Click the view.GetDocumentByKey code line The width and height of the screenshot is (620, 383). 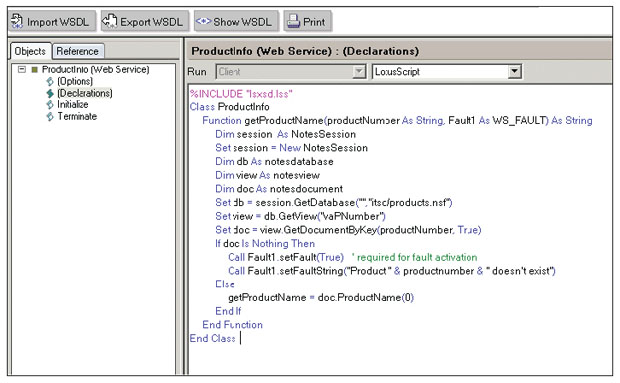click(348, 230)
